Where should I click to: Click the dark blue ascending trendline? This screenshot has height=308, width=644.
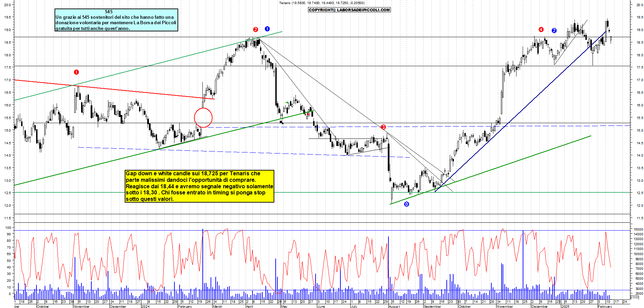point(520,112)
